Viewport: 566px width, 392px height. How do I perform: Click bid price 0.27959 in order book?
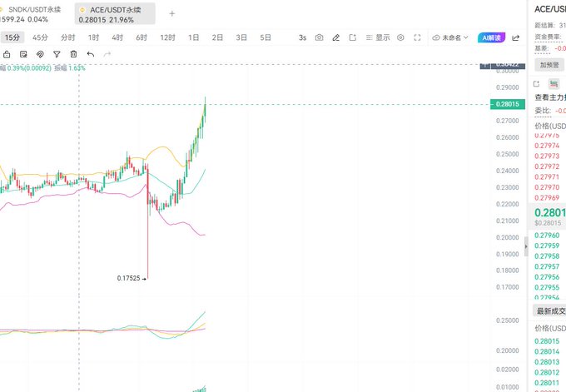tap(547, 246)
